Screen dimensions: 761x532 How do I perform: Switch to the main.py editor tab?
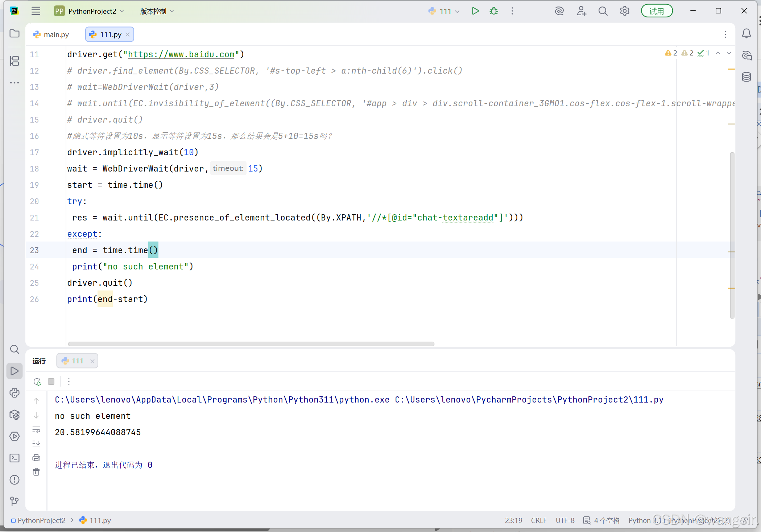[51, 34]
